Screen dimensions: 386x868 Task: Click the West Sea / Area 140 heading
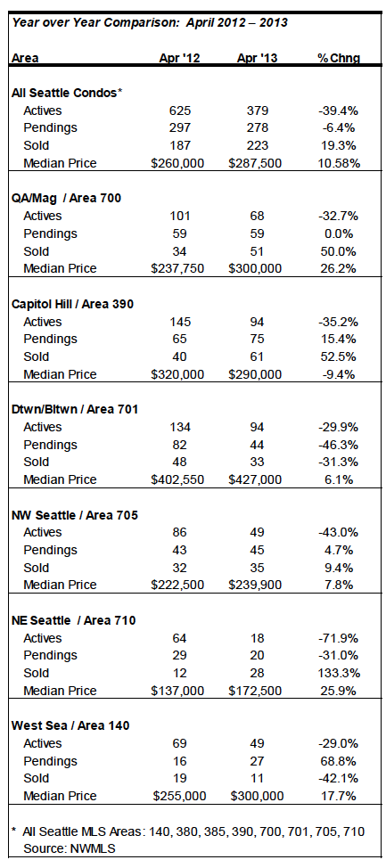tap(70, 725)
